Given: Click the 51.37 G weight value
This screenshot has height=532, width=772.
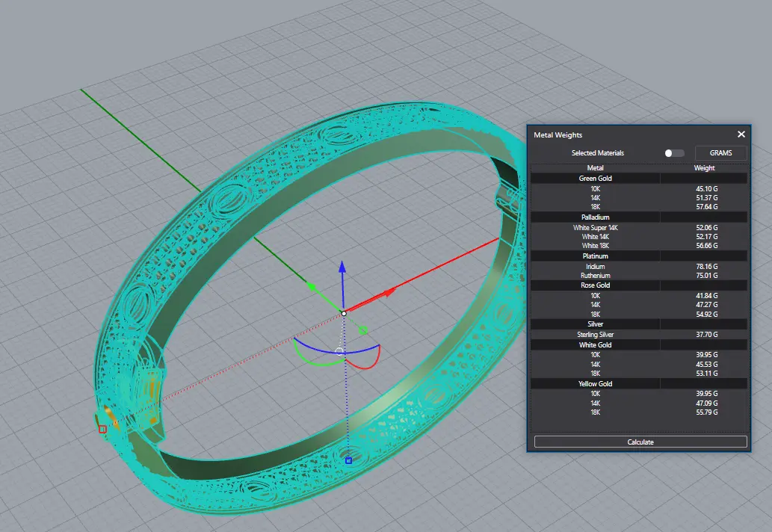Looking at the screenshot, I should coord(706,198).
